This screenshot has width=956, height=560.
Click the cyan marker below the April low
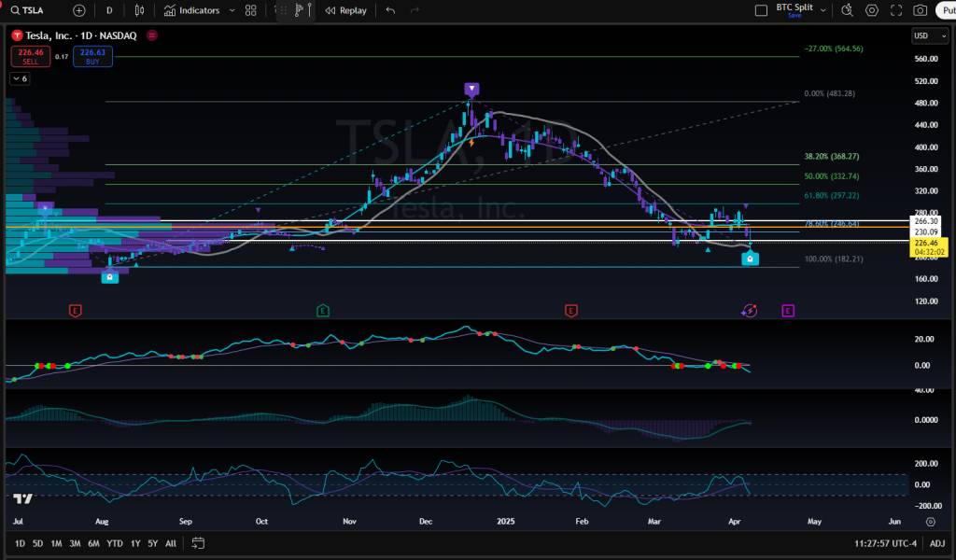(750, 259)
